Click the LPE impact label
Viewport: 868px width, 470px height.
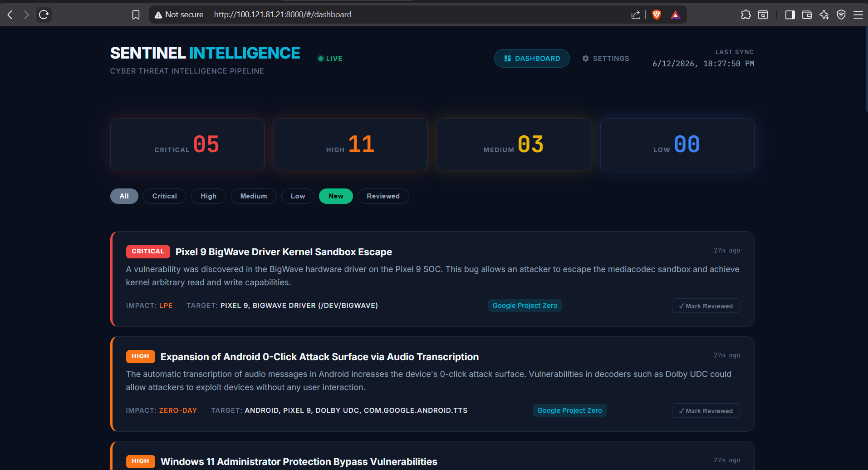coord(166,306)
